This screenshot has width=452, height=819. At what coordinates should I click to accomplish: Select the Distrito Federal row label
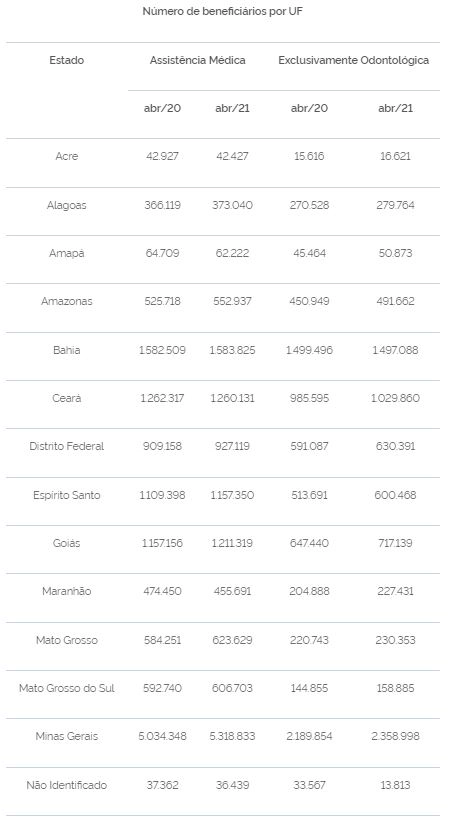click(x=66, y=447)
